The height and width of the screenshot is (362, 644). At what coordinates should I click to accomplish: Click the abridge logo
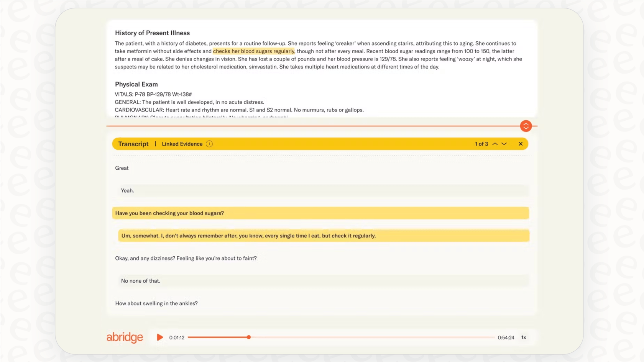125,337
